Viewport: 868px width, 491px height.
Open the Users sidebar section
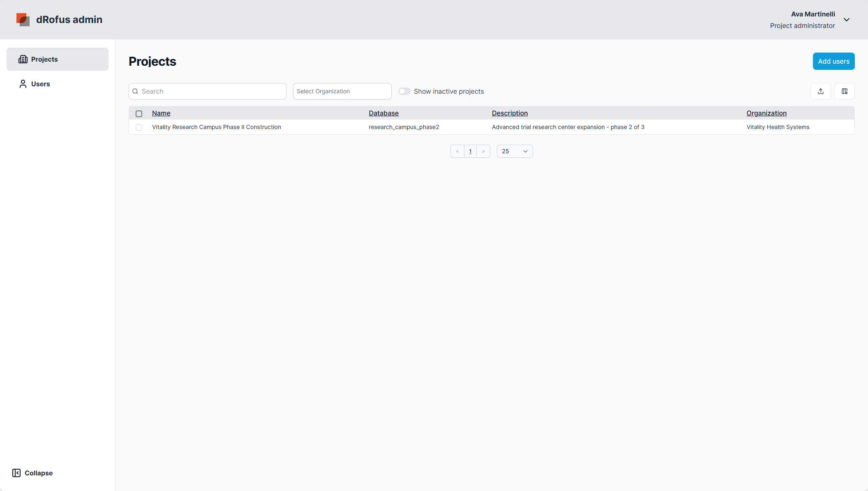point(58,84)
